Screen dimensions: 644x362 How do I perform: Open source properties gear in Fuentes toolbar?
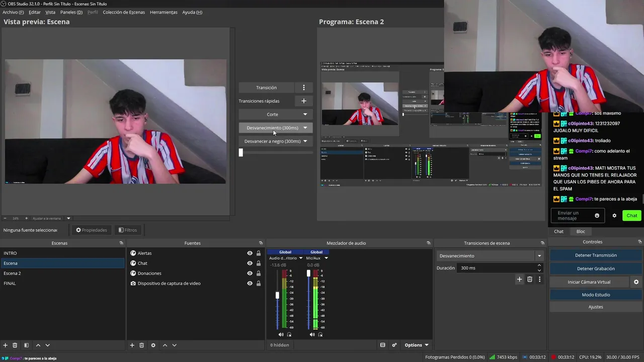pyautogui.click(x=153, y=345)
